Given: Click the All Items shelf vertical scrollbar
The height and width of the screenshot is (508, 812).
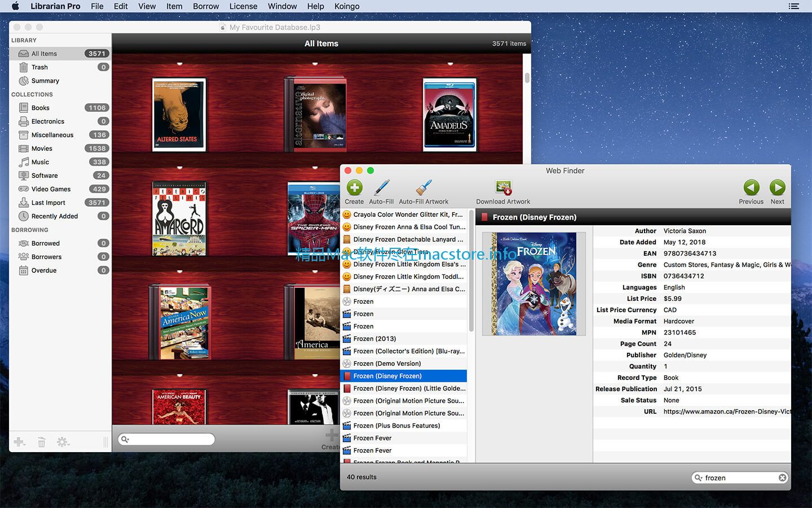Looking at the screenshot, I should pyautogui.click(x=527, y=78).
